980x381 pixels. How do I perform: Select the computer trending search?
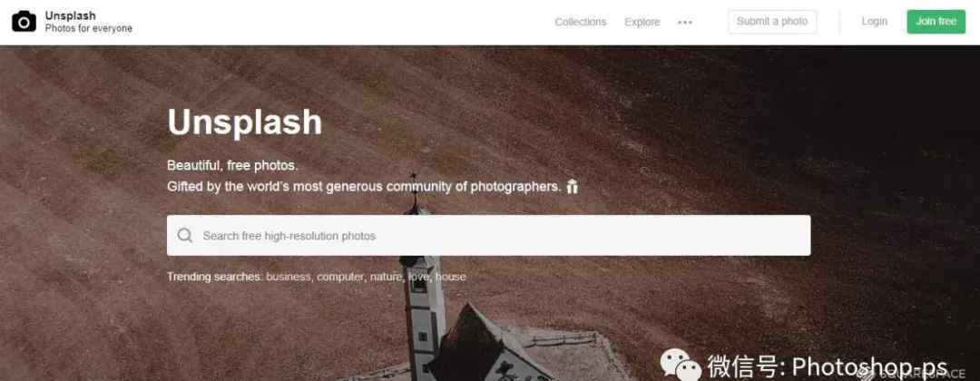(x=340, y=277)
